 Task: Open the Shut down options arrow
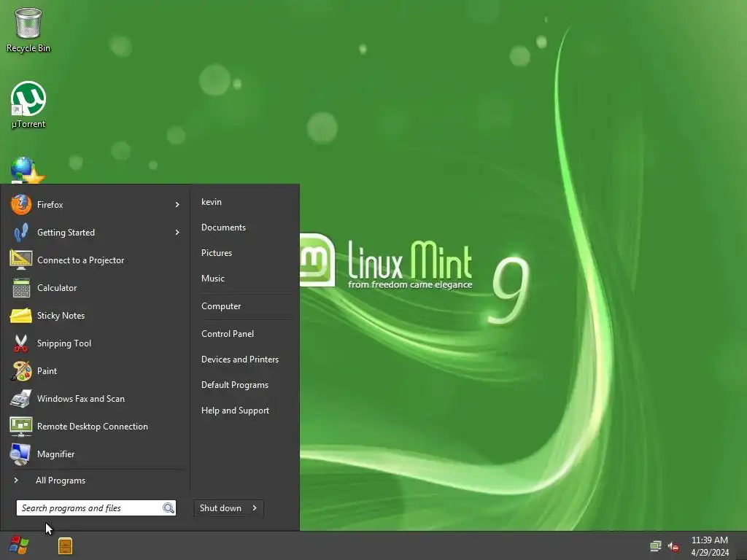click(255, 508)
